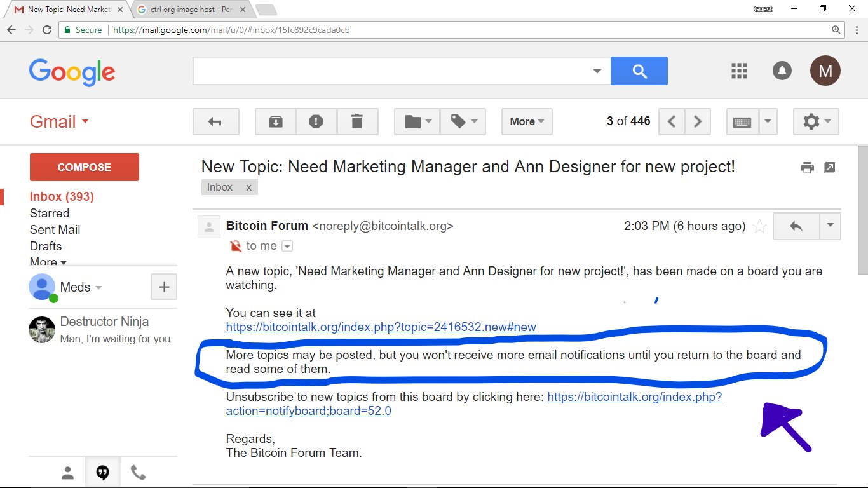Report this email as spam
Viewport: 868px width, 488px height.
pos(316,122)
